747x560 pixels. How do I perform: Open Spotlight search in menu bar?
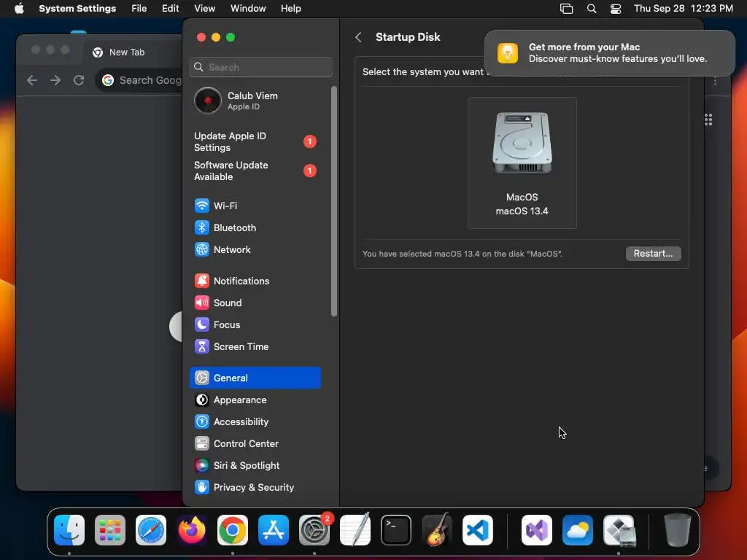pyautogui.click(x=591, y=9)
